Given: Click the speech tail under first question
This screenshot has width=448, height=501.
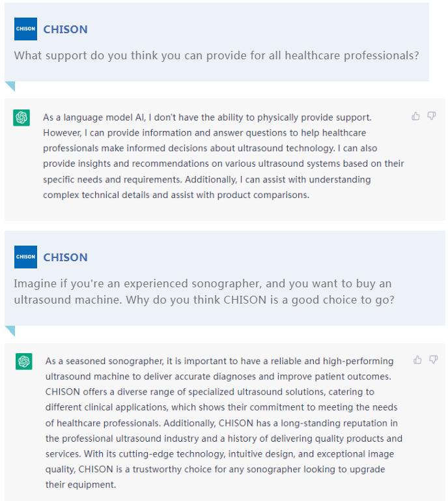Looking at the screenshot, I should [x=10, y=86].
